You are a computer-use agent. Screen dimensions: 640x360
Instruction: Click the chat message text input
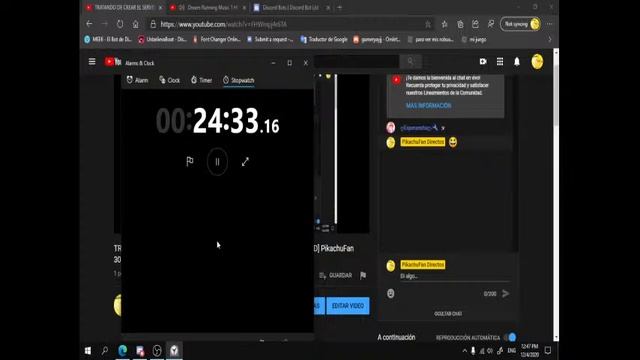tap(454, 276)
